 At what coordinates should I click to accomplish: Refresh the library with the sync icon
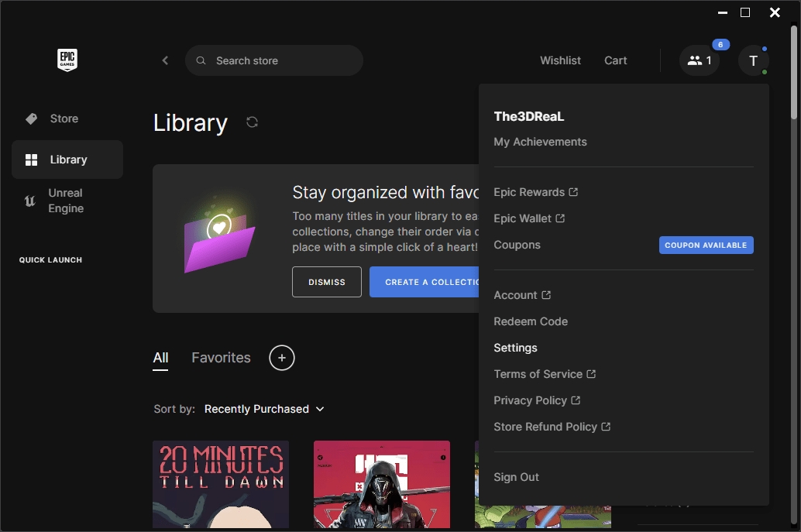coord(252,122)
